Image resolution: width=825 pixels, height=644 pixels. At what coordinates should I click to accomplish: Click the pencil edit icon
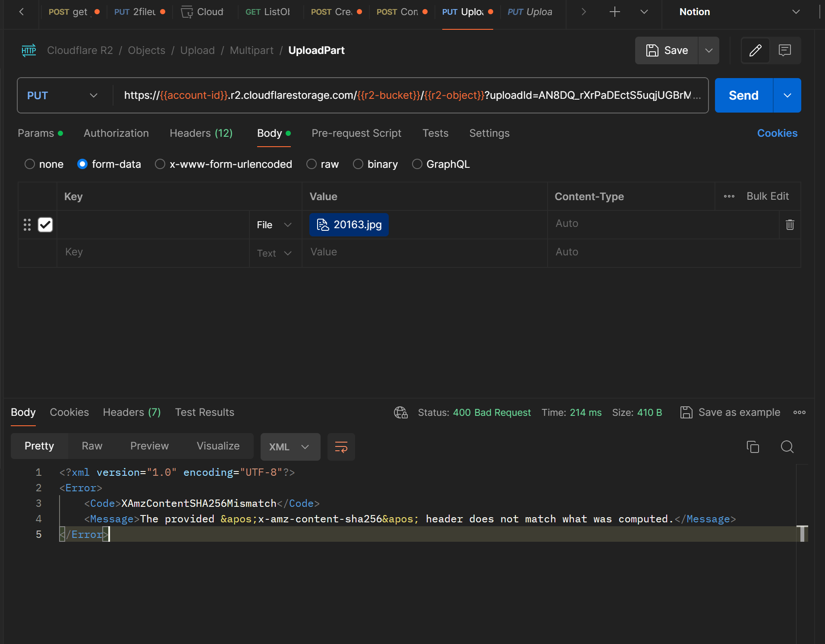[755, 50]
